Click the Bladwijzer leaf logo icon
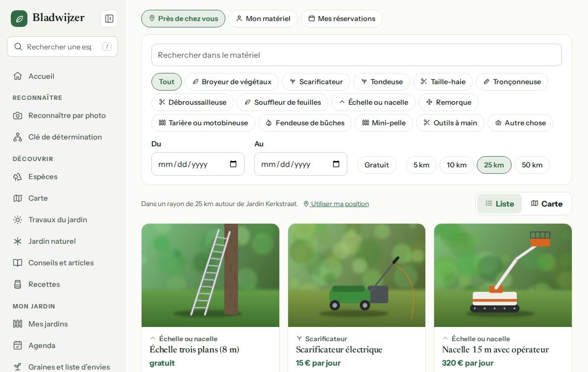 tap(19, 19)
